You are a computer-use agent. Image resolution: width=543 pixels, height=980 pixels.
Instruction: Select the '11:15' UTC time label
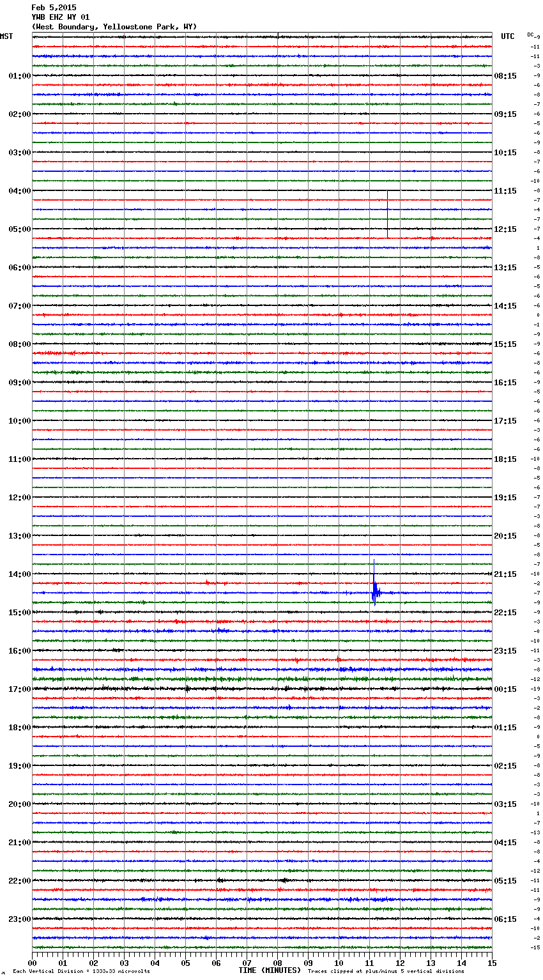[x=505, y=191]
